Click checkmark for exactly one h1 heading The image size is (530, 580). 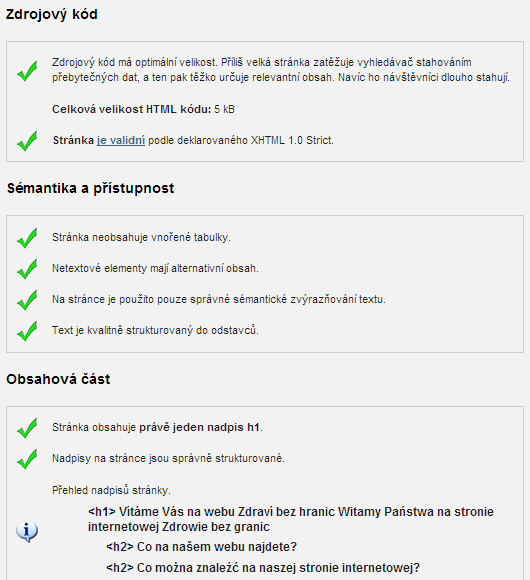pos(27,428)
